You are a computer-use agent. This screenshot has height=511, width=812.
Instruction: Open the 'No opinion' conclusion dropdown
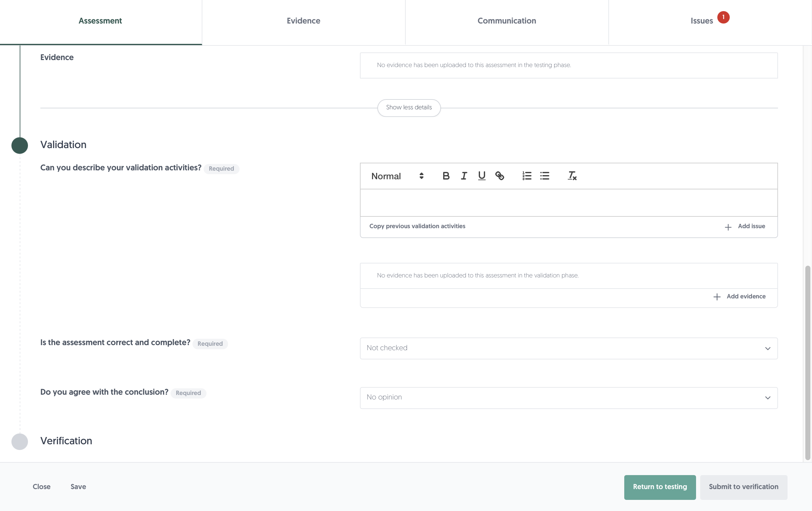(x=569, y=398)
